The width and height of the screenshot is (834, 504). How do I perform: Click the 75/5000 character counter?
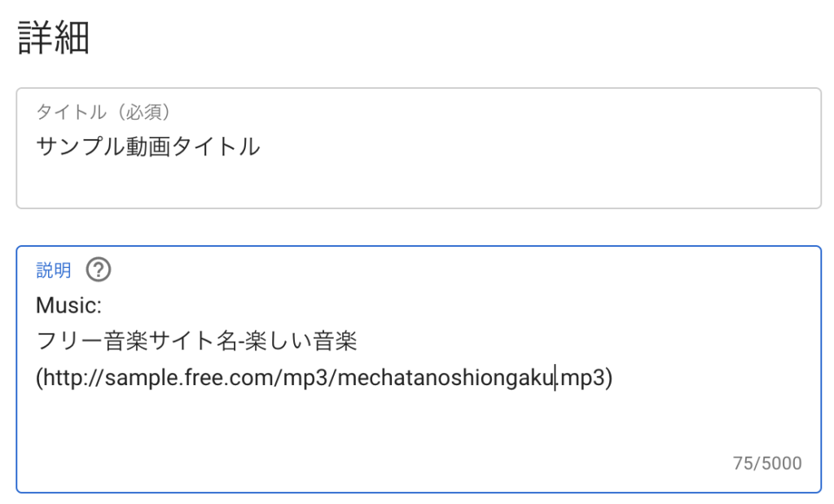pos(767,464)
